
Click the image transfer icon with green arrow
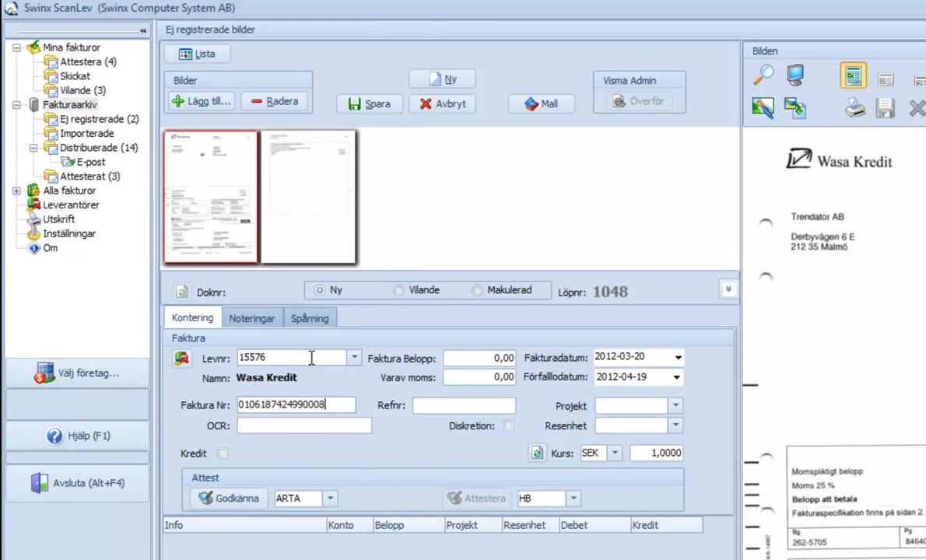coord(795,108)
